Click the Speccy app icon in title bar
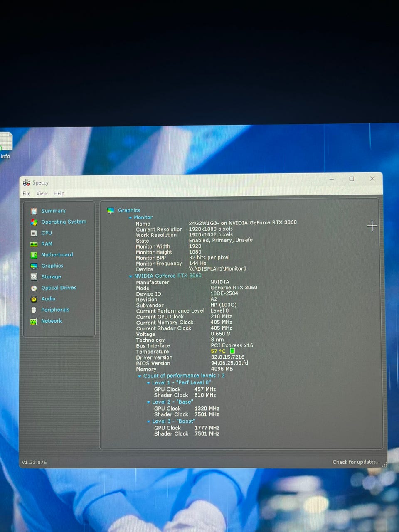Viewport: 399px width, 532px height. (x=27, y=182)
